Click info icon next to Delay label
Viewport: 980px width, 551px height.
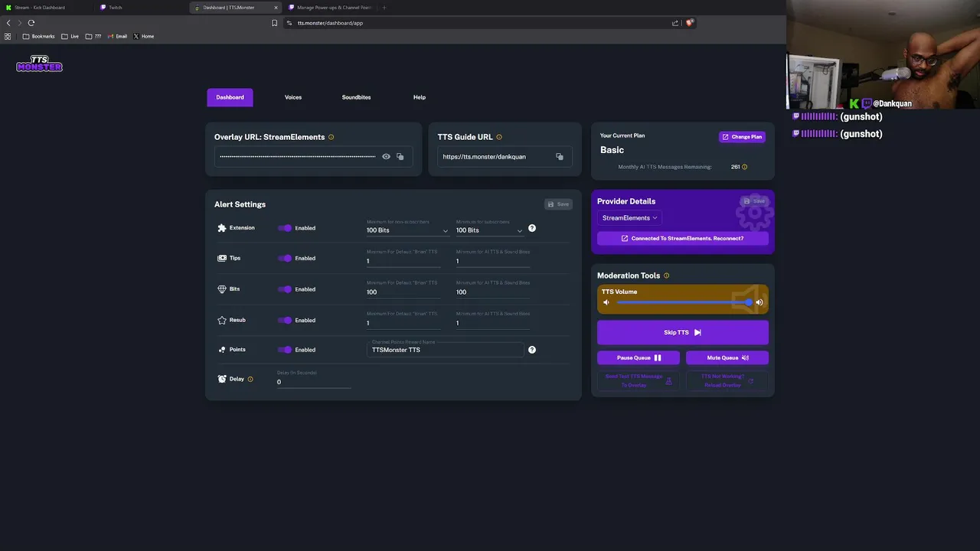point(250,379)
